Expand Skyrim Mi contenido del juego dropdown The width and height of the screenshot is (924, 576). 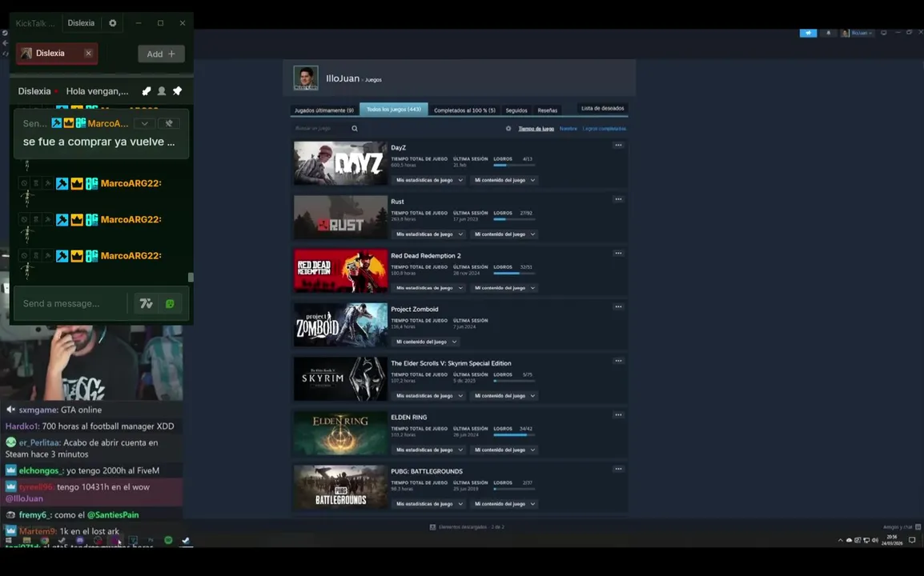(x=504, y=396)
